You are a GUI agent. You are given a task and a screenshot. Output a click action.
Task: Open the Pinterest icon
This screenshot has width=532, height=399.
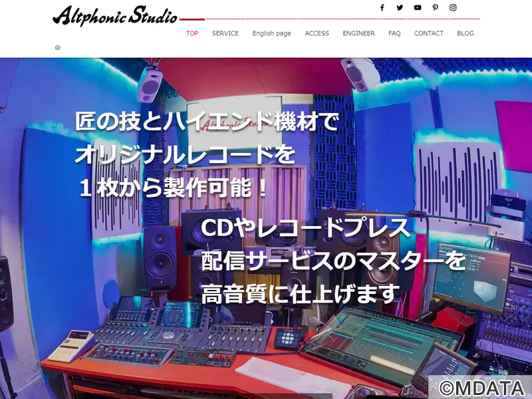pos(436,7)
